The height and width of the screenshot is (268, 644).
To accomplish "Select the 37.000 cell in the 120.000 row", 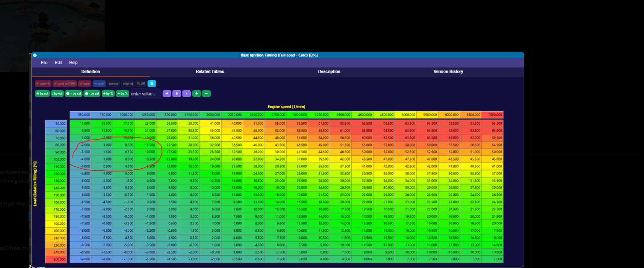I will click(x=493, y=174).
